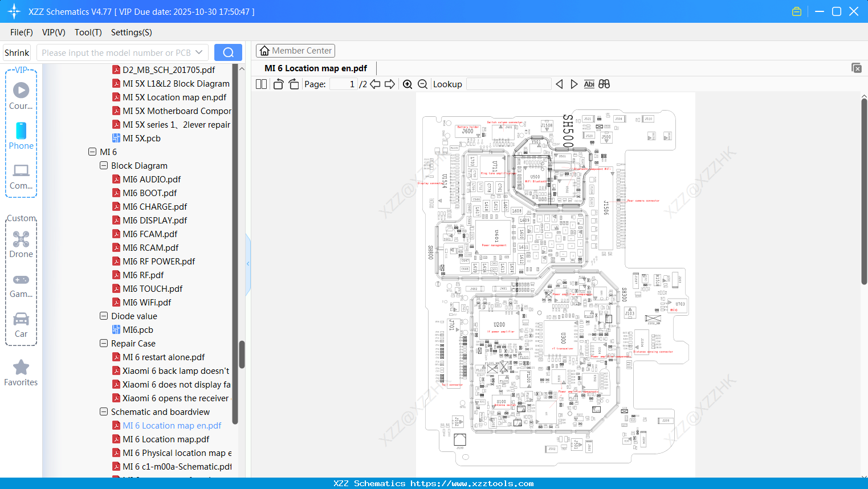Open the split-view binoculars tool
868x489 pixels.
(x=604, y=84)
